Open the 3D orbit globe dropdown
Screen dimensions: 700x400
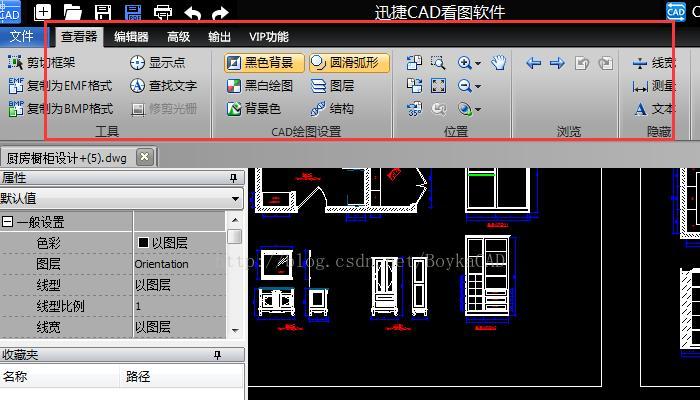click(x=478, y=109)
